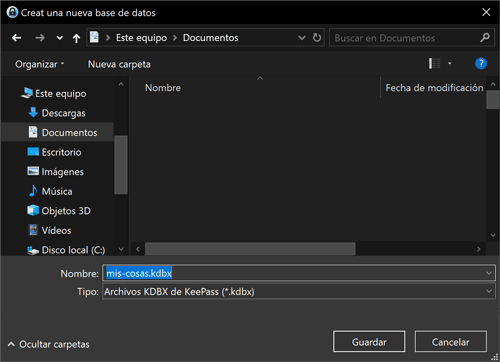Open Escritorio in the sidebar

(61, 152)
